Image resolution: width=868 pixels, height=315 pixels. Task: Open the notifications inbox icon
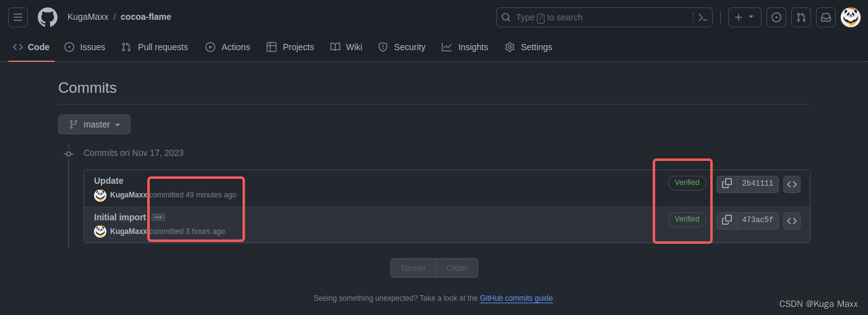pos(826,17)
